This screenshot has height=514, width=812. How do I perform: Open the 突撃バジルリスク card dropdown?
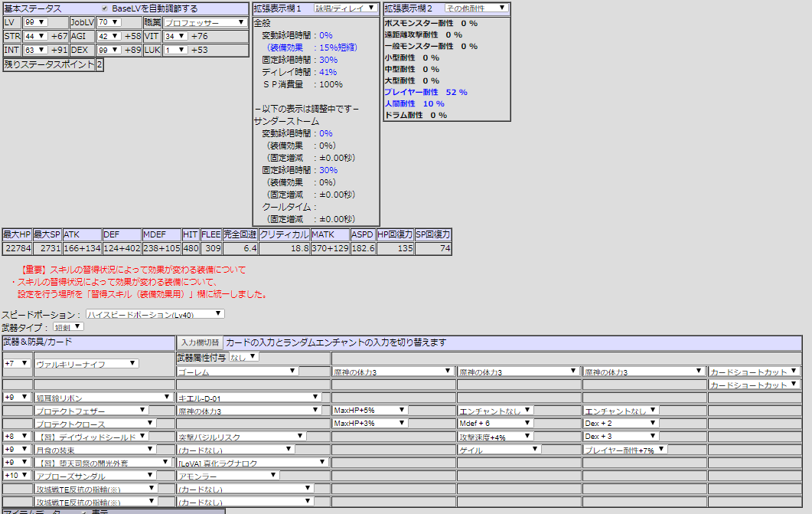tap(241, 437)
